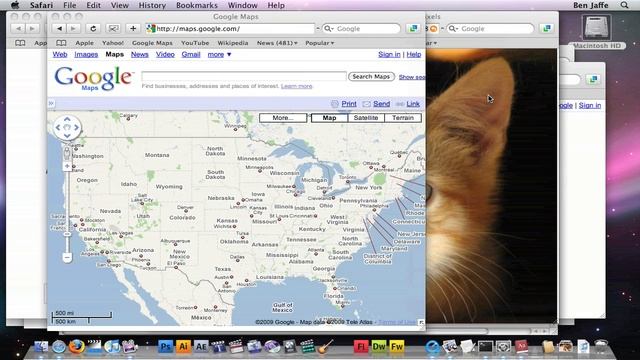
Task: Open the Images link
Action: (86, 54)
